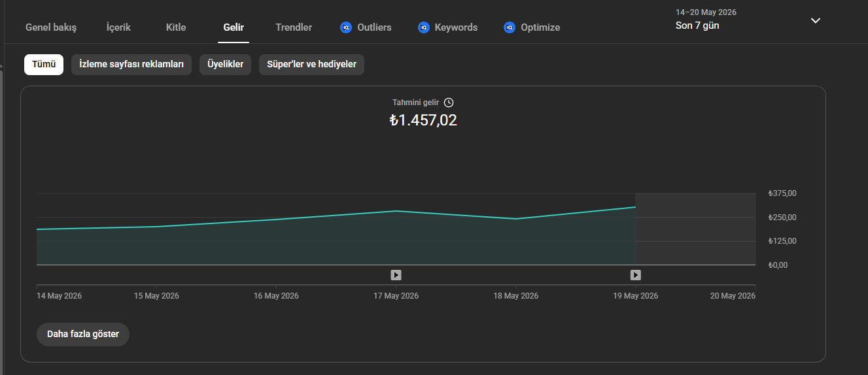Open the video marker under 17 May 2026
Viewport: 868px width, 375px height.
click(x=396, y=275)
